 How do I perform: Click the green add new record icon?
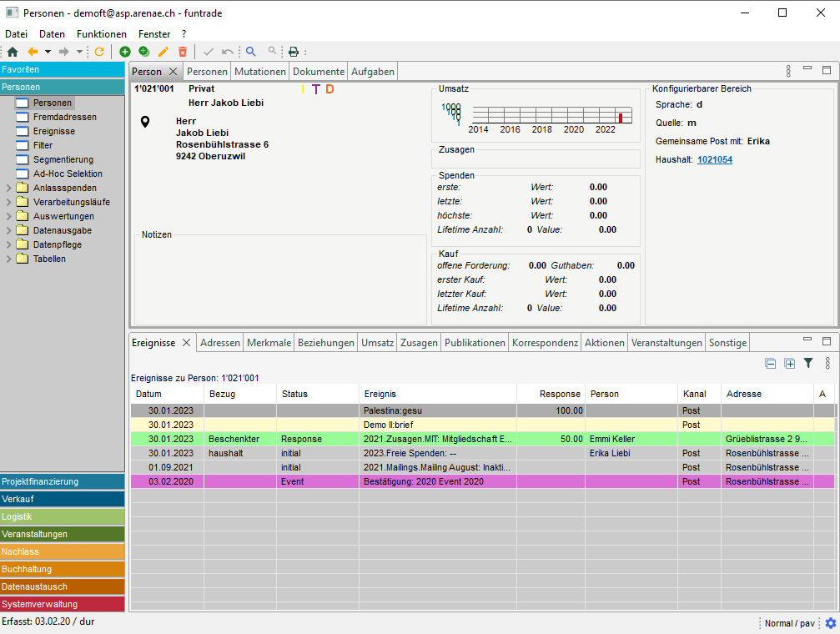tap(125, 52)
